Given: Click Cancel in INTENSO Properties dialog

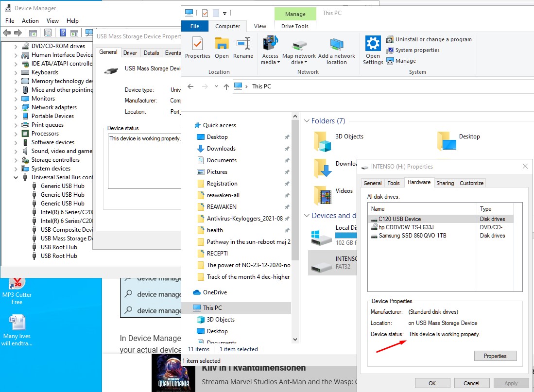Looking at the screenshot, I should click(x=472, y=383).
